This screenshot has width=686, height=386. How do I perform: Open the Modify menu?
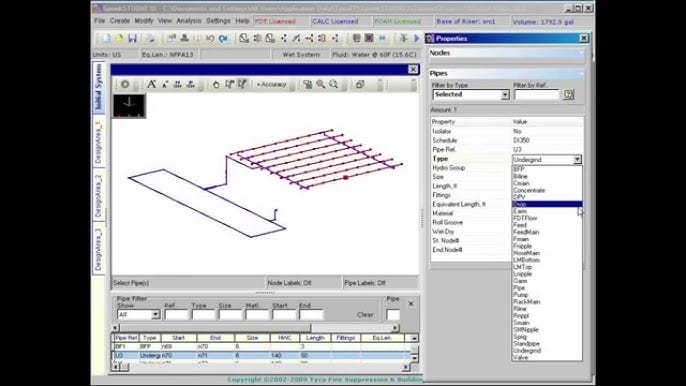point(144,21)
